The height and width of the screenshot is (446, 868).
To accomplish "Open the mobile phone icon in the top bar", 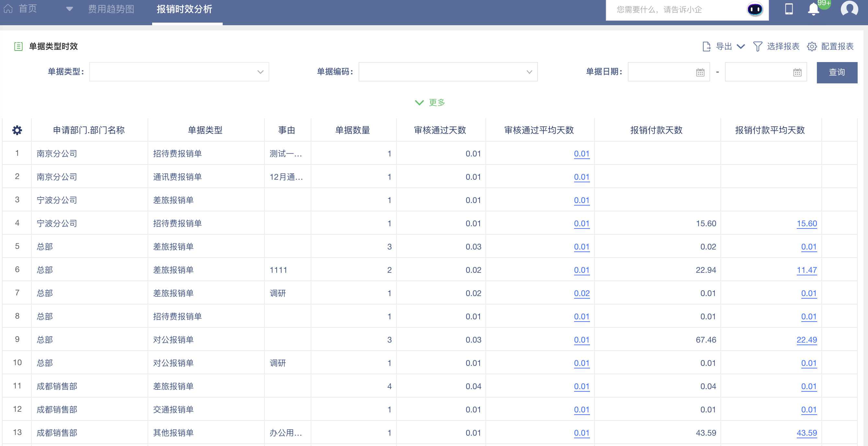I will point(790,9).
